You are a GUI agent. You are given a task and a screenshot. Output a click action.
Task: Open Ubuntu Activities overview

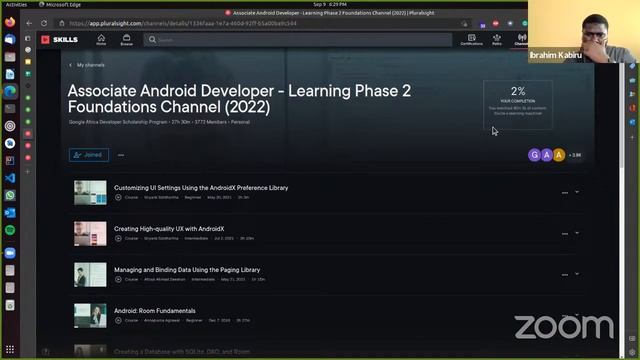pos(16,4)
